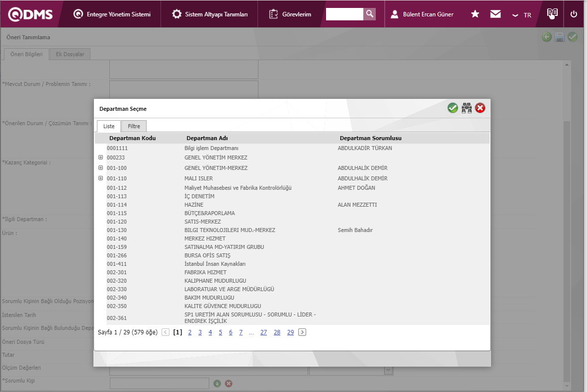587x392 pixels.
Task: Open the Sistem Altyapı Tanımları menu
Action: click(209, 14)
